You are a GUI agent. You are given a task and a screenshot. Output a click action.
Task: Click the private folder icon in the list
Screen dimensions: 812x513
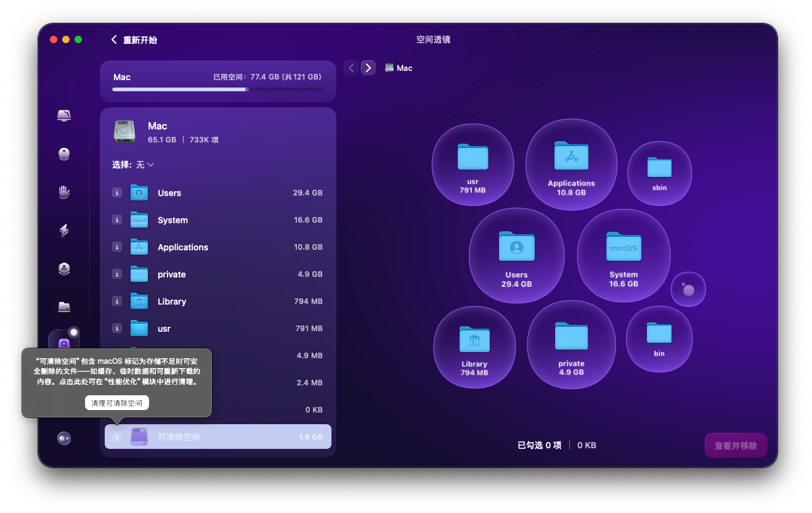click(x=139, y=274)
